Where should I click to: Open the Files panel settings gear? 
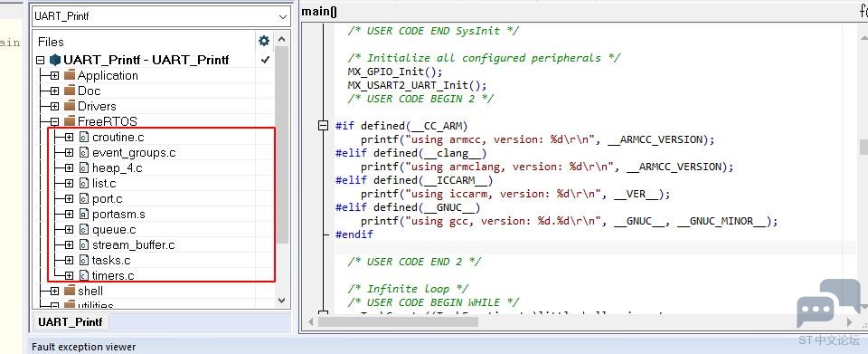point(264,41)
